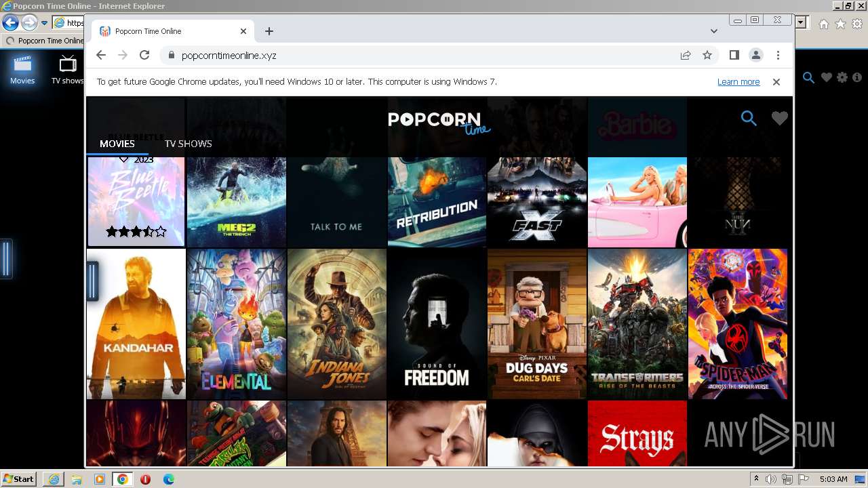This screenshot has width=868, height=488.
Task: Open File Explorer from taskbar
Action: click(77, 479)
